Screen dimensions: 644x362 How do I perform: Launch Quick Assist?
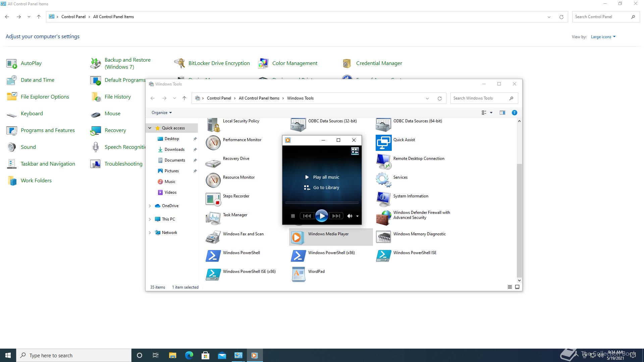click(396, 143)
